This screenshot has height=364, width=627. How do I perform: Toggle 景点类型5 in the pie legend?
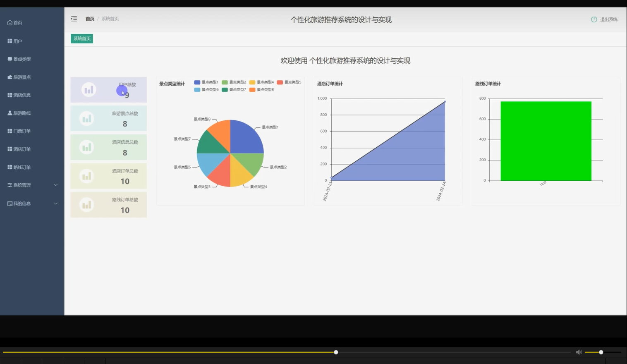(289, 82)
